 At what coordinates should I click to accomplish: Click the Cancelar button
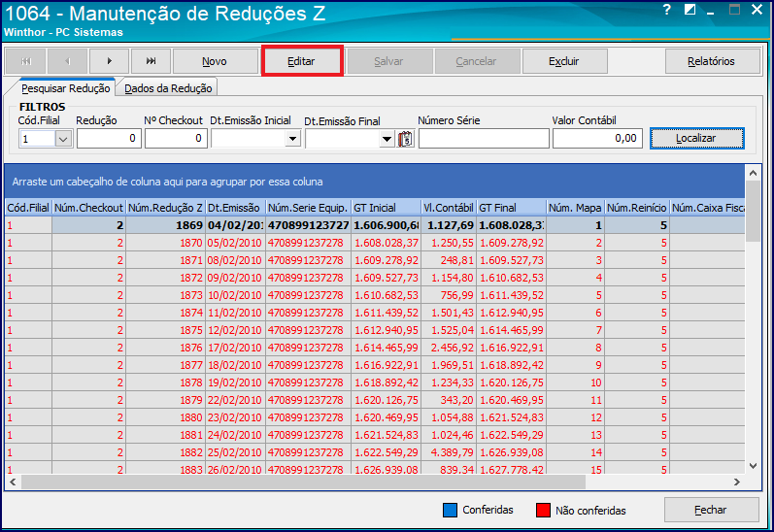coord(477,61)
